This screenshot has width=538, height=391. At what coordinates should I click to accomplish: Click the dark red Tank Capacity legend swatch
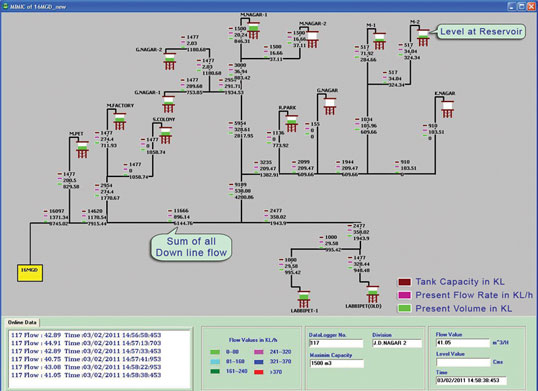pos(405,282)
